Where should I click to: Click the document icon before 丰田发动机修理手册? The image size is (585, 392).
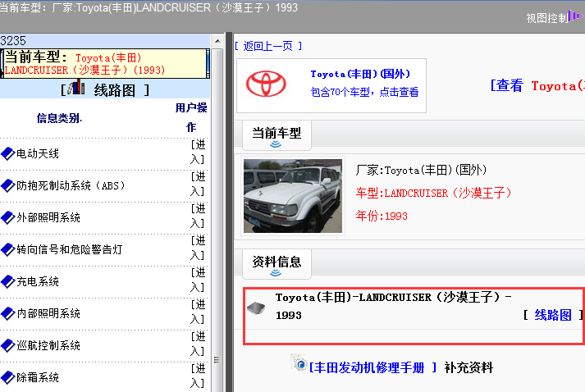point(299,362)
